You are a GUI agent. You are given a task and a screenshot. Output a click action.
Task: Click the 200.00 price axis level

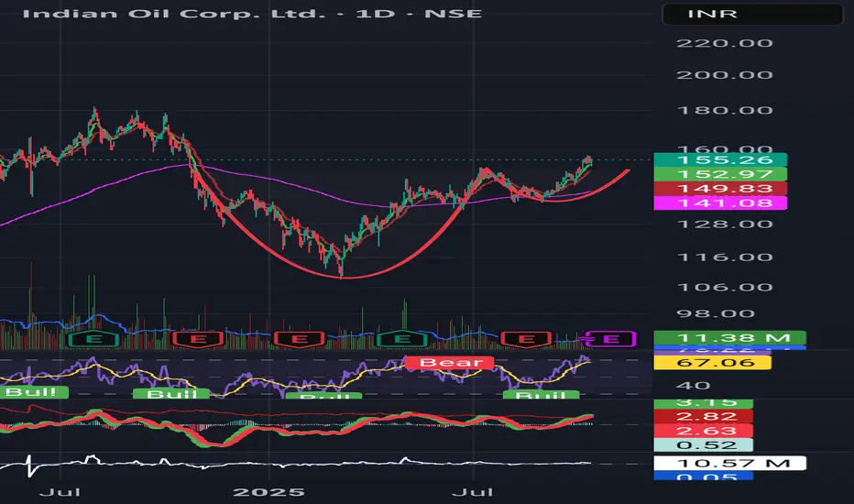tap(725, 75)
